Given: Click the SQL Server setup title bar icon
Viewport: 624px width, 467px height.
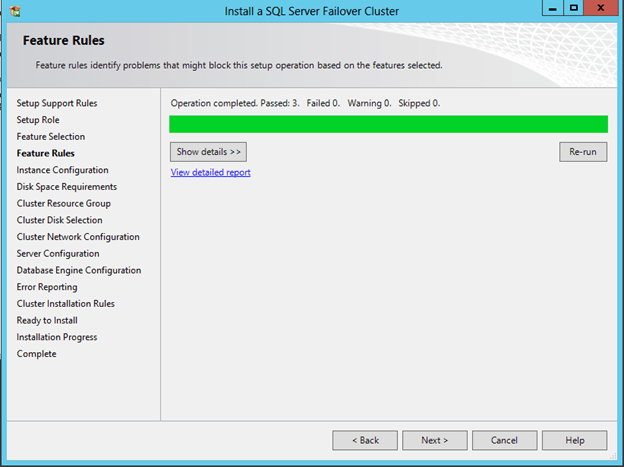Looking at the screenshot, I should (15, 11).
